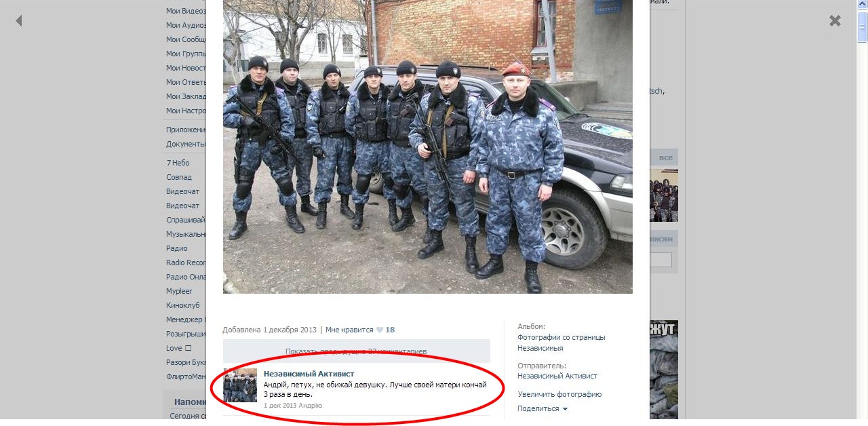Open Независимый Активист comment author profile
The height and width of the screenshot is (426, 868).
(309, 374)
